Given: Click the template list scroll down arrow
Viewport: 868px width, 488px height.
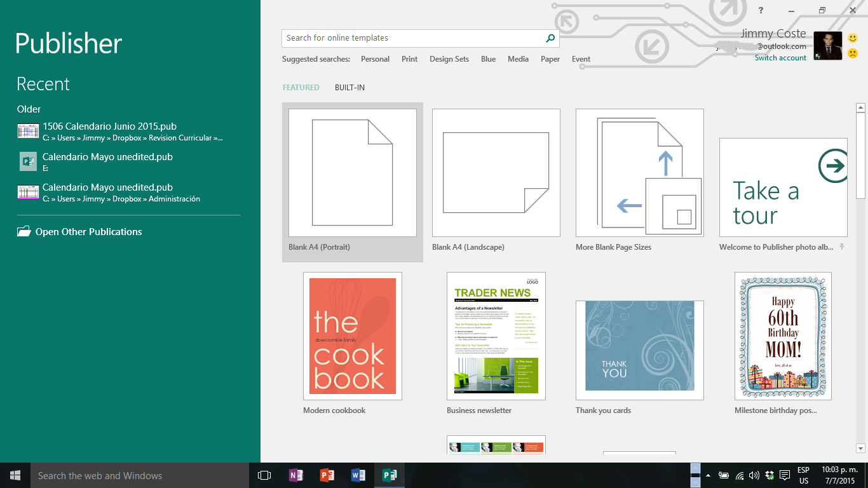Looking at the screenshot, I should pos(861,449).
